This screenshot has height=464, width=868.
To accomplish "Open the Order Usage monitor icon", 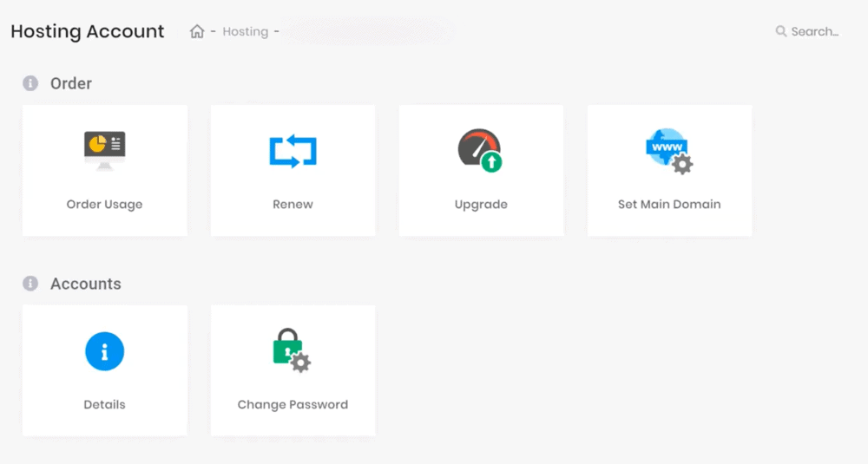I will [105, 150].
